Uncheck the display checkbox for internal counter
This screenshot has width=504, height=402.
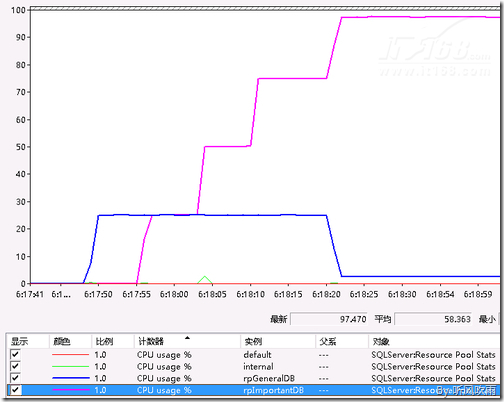pyautogui.click(x=15, y=366)
